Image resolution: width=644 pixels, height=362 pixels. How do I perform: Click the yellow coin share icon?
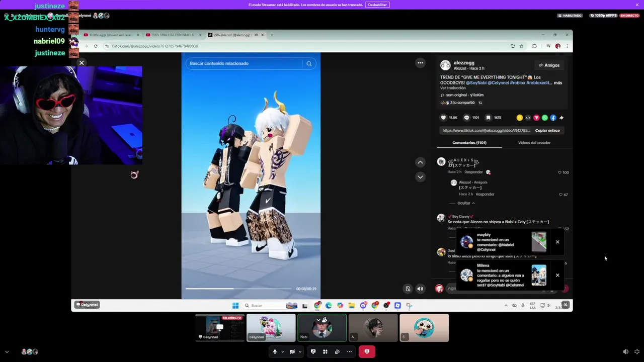[520, 118]
